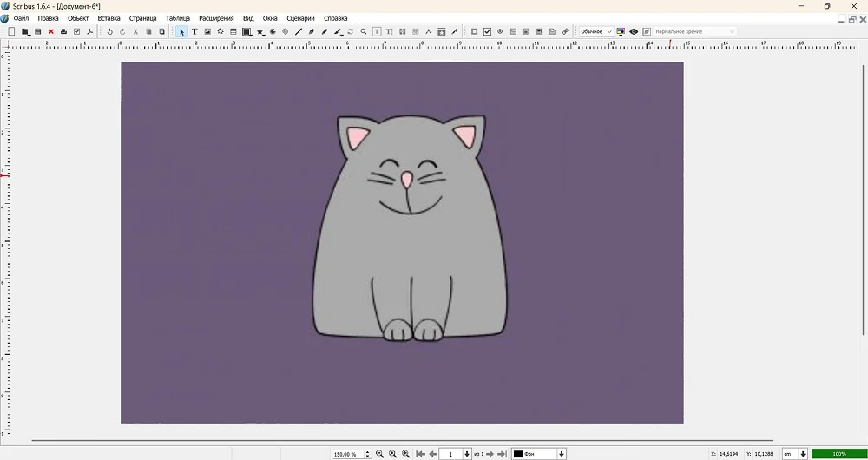Select the Text Frame tool
Viewport: 868px width, 460px height.
point(194,32)
